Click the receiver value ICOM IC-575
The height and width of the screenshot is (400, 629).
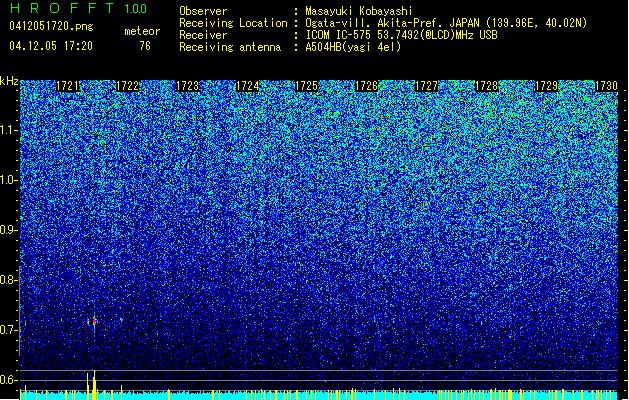(339, 35)
